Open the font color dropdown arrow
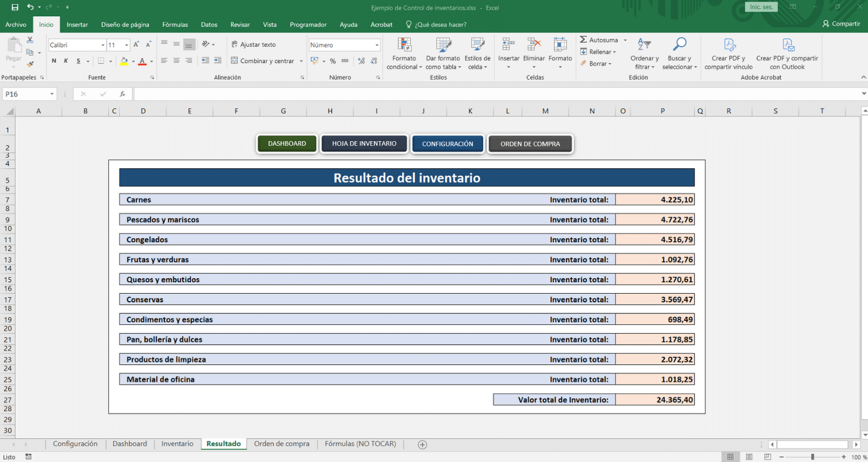868x462 pixels. (x=152, y=61)
